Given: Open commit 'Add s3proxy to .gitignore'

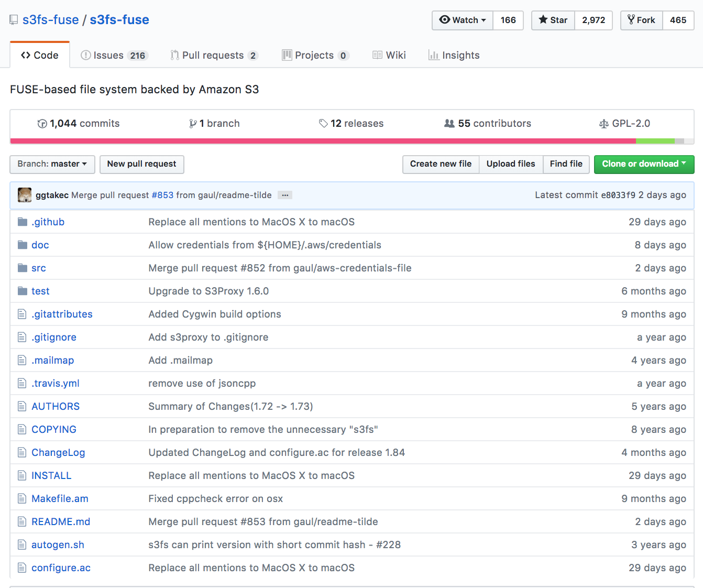Looking at the screenshot, I should tap(208, 337).
